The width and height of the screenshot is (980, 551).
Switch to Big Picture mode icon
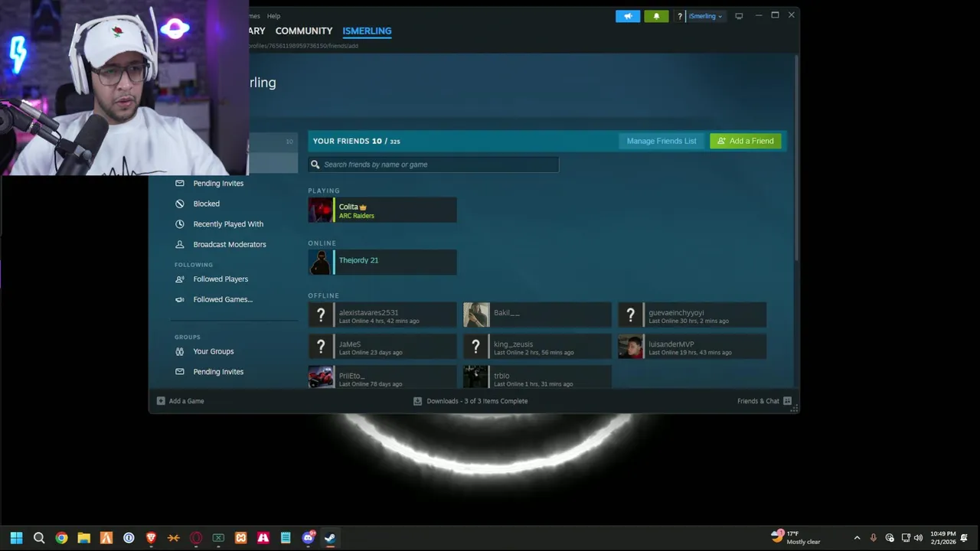tap(739, 16)
